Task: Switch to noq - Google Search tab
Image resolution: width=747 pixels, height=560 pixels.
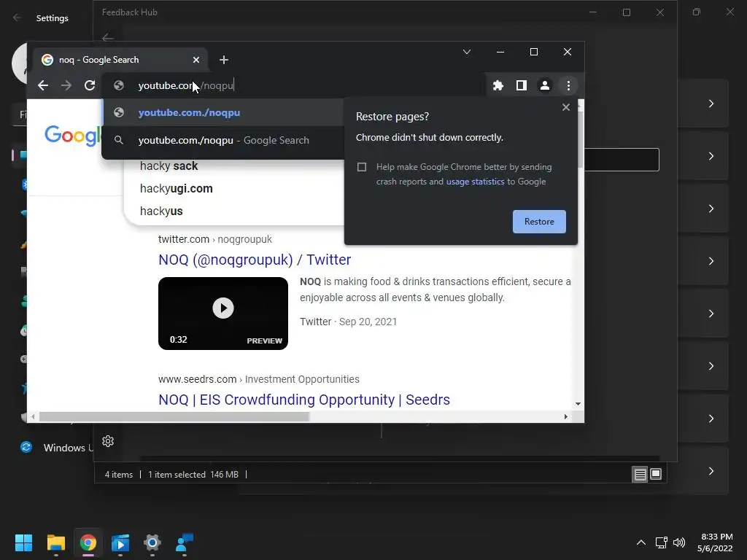Action: pyautogui.click(x=120, y=60)
